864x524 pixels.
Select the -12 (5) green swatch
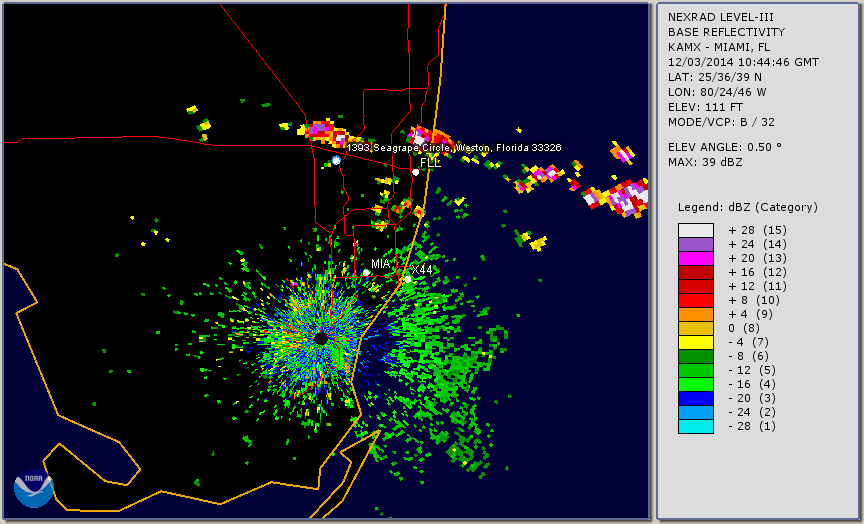pyautogui.click(x=696, y=371)
